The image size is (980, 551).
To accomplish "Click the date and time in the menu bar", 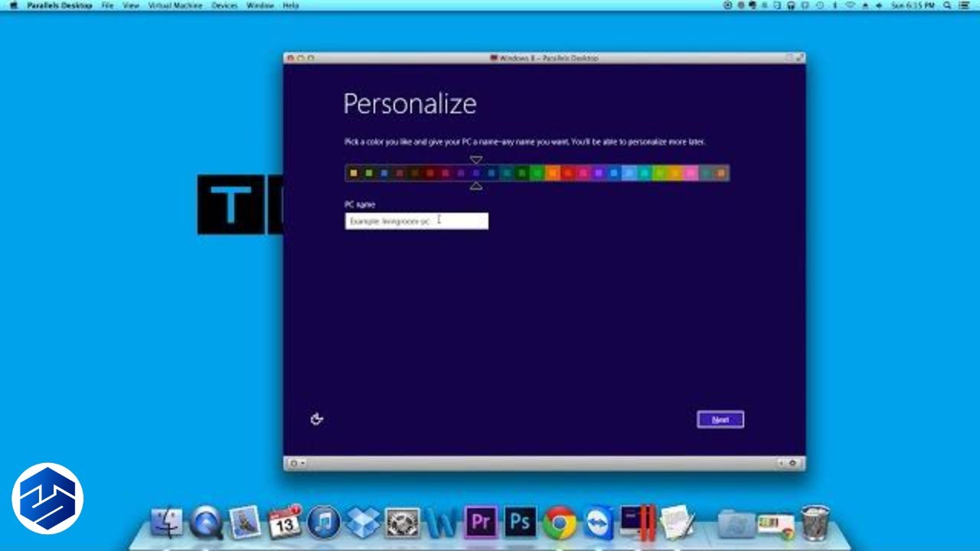I will 913,5.
